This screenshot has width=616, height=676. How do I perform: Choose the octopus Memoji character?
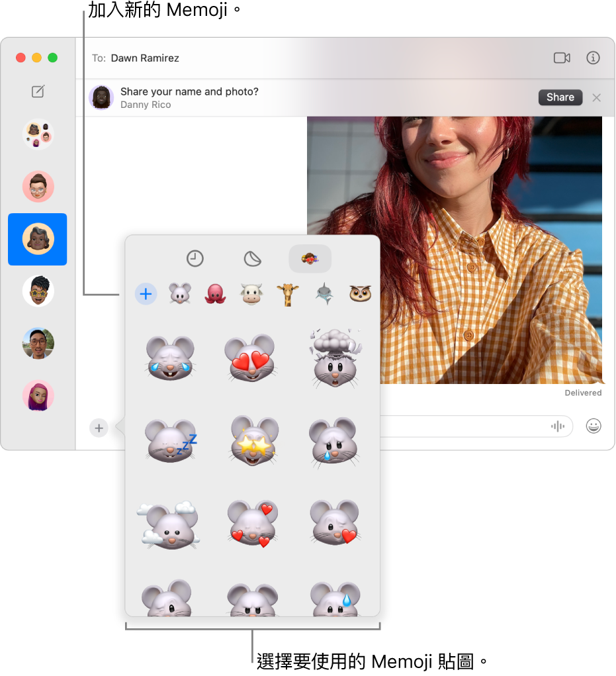[x=216, y=294]
